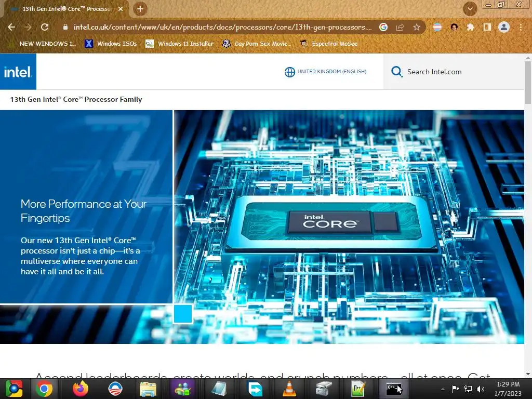The height and width of the screenshot is (399, 532).
Task: Open Google icon in address bar
Action: point(383,27)
